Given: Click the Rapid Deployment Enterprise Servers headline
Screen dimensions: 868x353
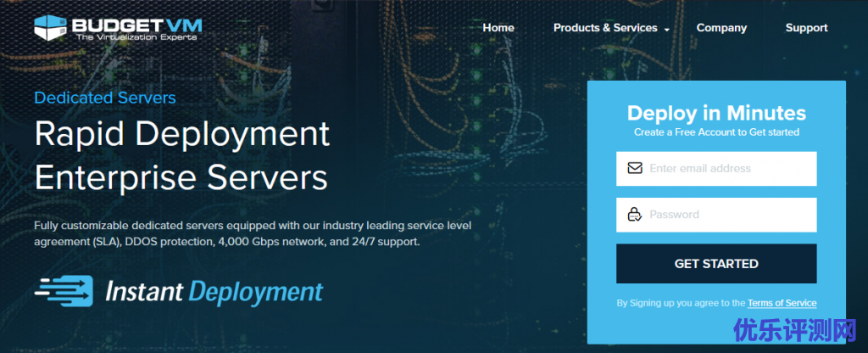Looking at the screenshot, I should pyautogui.click(x=182, y=155).
